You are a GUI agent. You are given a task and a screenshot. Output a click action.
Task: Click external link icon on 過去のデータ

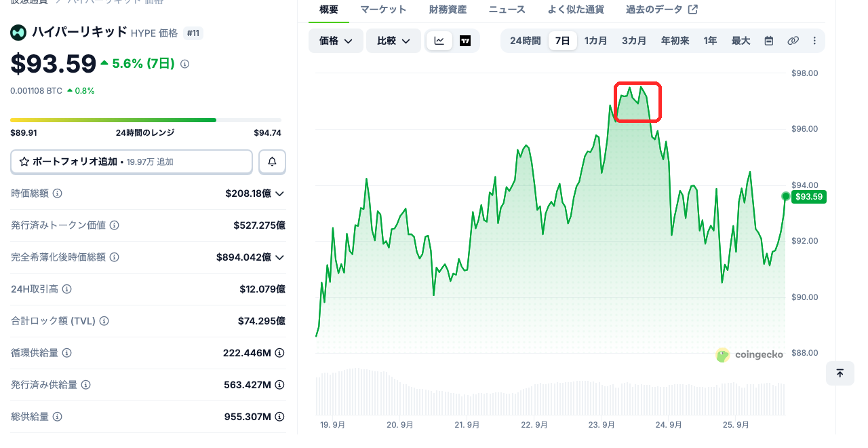pyautogui.click(x=692, y=10)
